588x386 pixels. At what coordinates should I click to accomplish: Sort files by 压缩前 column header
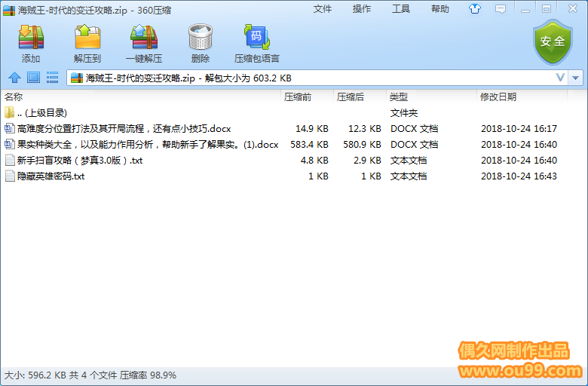click(x=298, y=97)
